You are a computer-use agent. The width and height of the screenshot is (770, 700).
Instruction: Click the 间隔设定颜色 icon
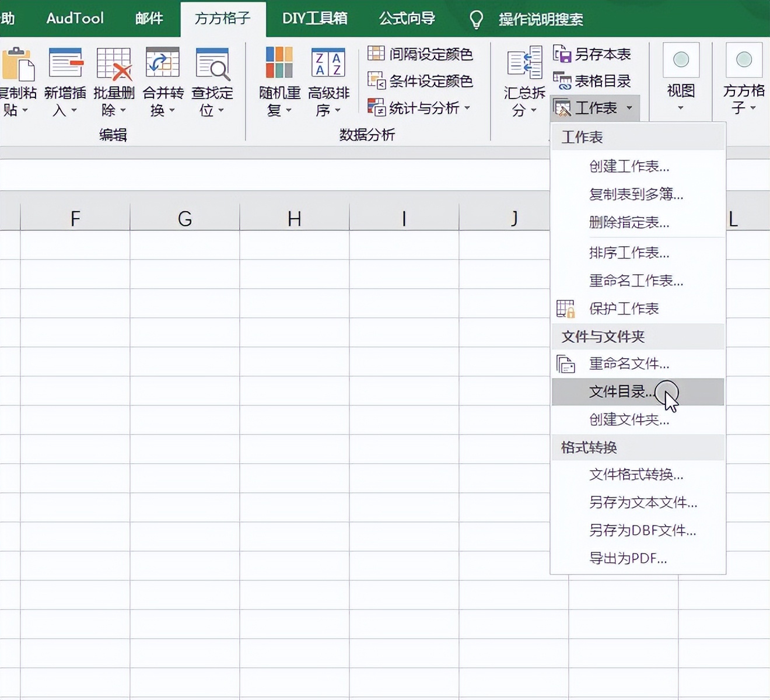point(376,54)
